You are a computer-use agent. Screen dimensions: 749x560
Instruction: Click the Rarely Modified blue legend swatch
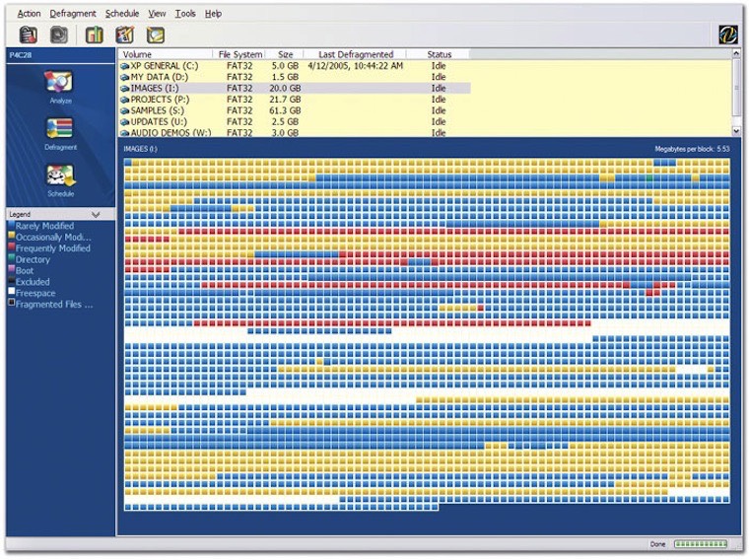pyautogui.click(x=11, y=224)
